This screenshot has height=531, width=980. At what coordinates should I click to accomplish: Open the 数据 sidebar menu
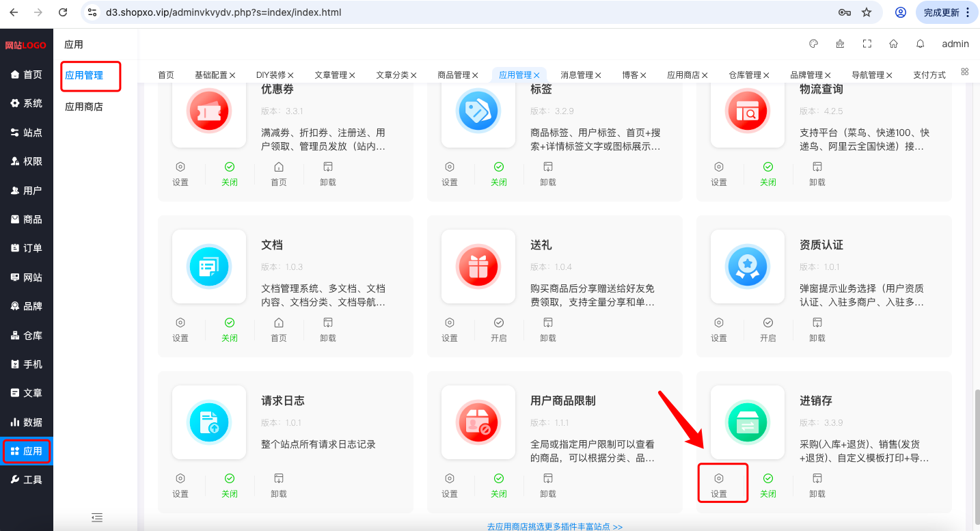point(27,422)
